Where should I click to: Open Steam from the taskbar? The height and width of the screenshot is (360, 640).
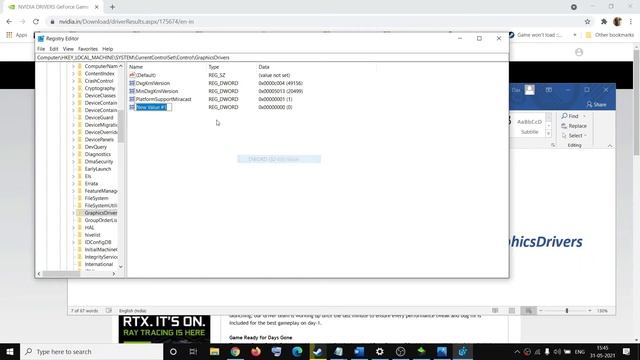point(318,351)
